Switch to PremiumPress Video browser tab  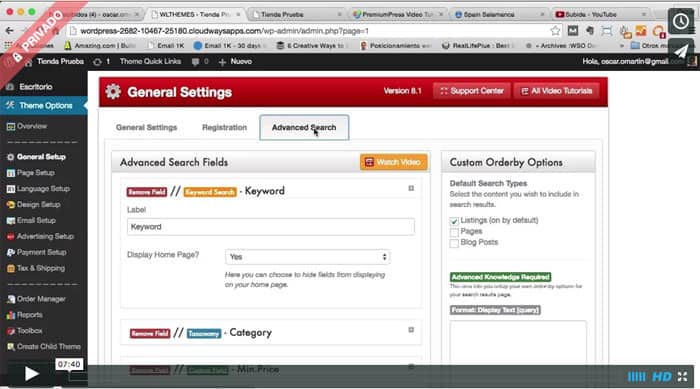pyautogui.click(x=397, y=14)
